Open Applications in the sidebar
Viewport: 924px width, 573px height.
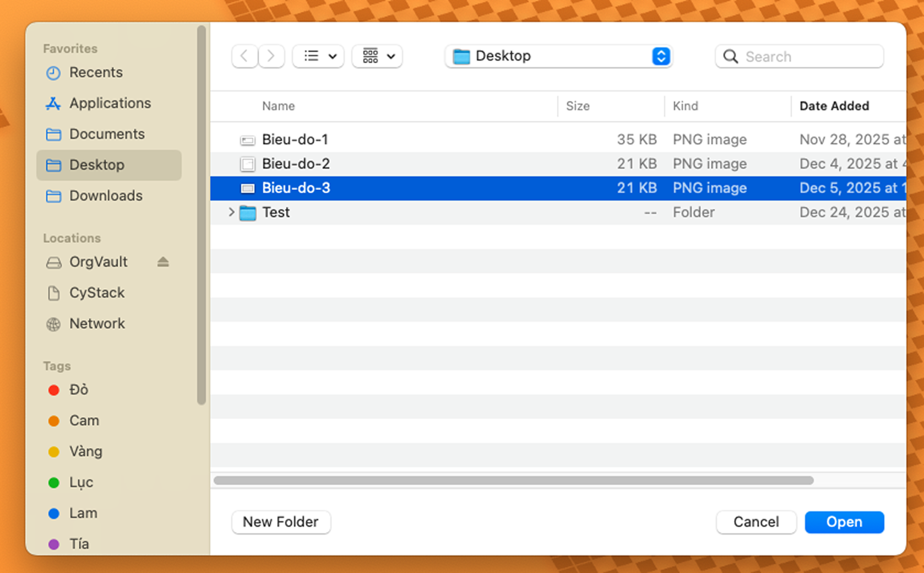click(x=110, y=103)
